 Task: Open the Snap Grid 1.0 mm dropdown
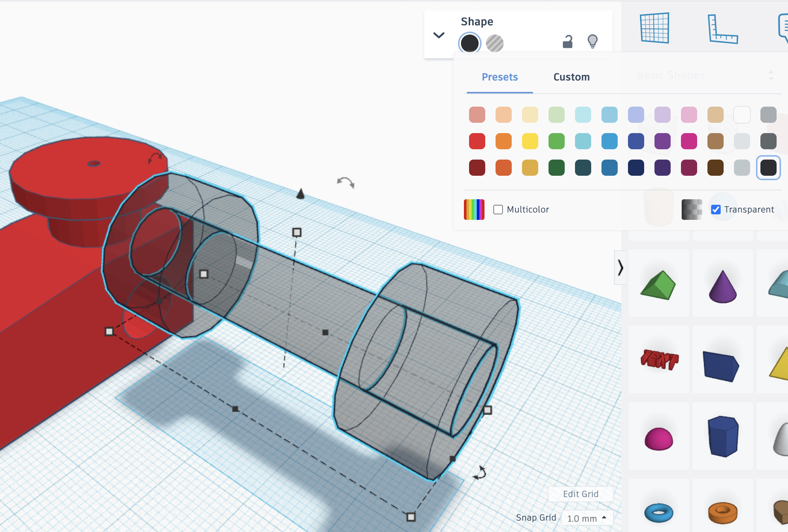click(587, 518)
